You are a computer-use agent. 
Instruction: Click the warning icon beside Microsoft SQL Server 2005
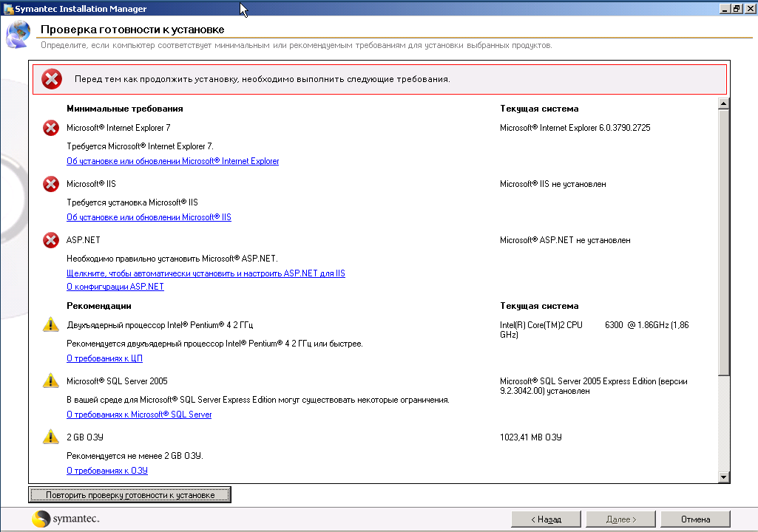[51, 381]
